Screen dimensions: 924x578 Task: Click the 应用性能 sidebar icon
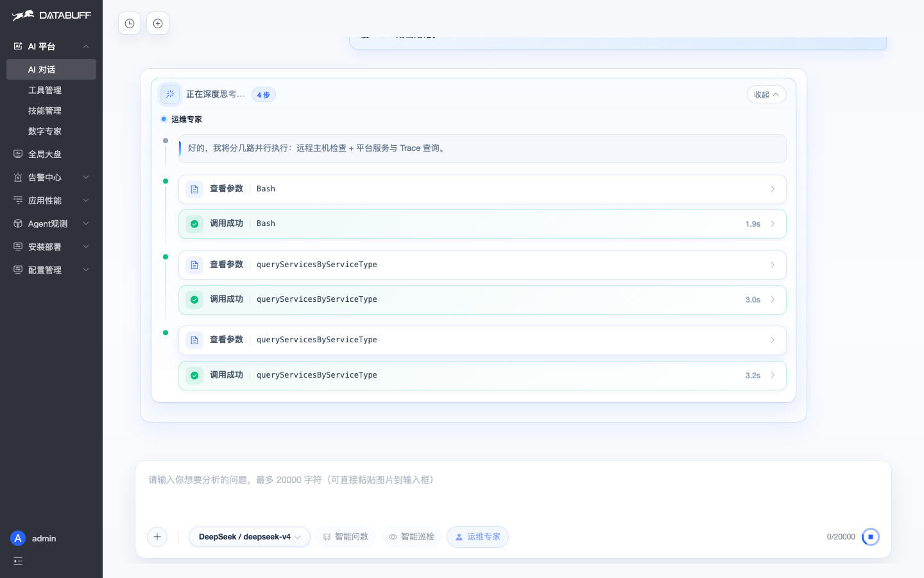click(18, 200)
